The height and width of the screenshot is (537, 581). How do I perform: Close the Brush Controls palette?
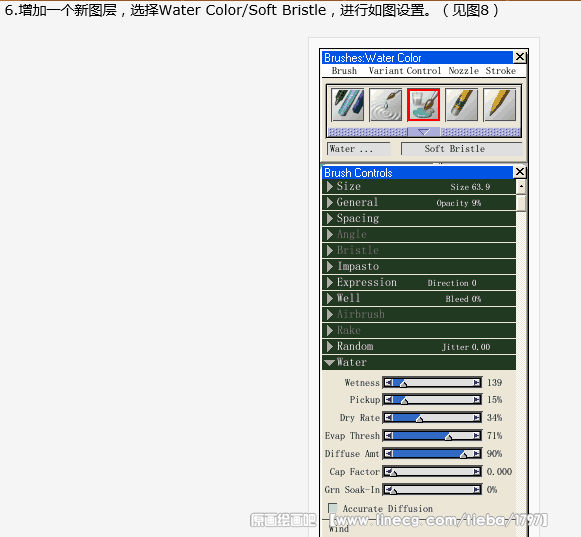tap(520, 172)
